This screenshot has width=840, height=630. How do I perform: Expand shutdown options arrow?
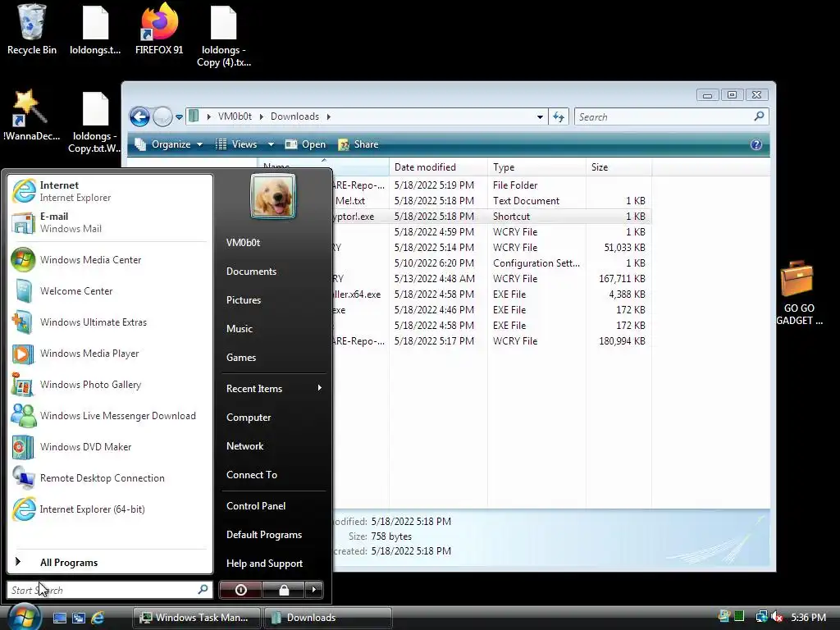[314, 590]
